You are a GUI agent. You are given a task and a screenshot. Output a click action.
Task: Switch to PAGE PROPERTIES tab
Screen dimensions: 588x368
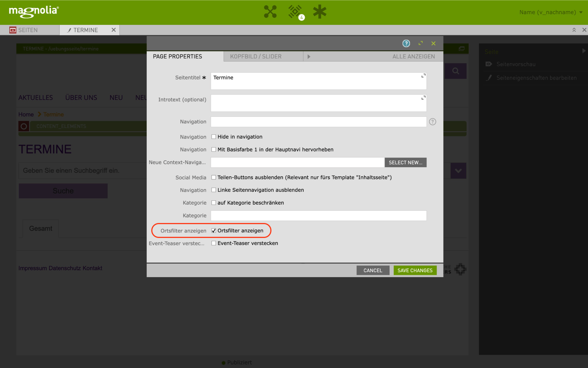tap(178, 56)
